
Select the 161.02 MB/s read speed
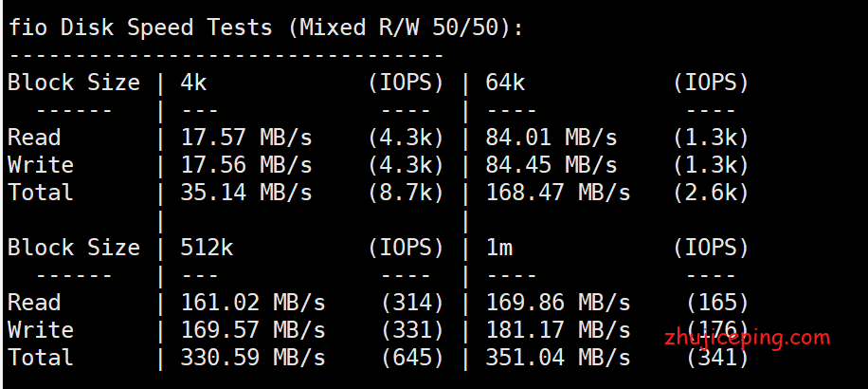[253, 303]
